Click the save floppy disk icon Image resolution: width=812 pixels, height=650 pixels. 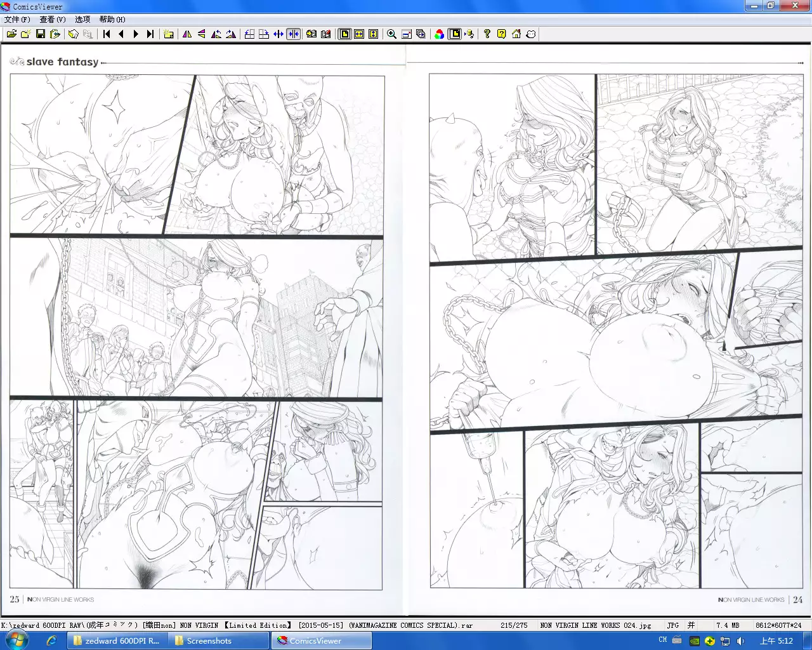(x=41, y=34)
